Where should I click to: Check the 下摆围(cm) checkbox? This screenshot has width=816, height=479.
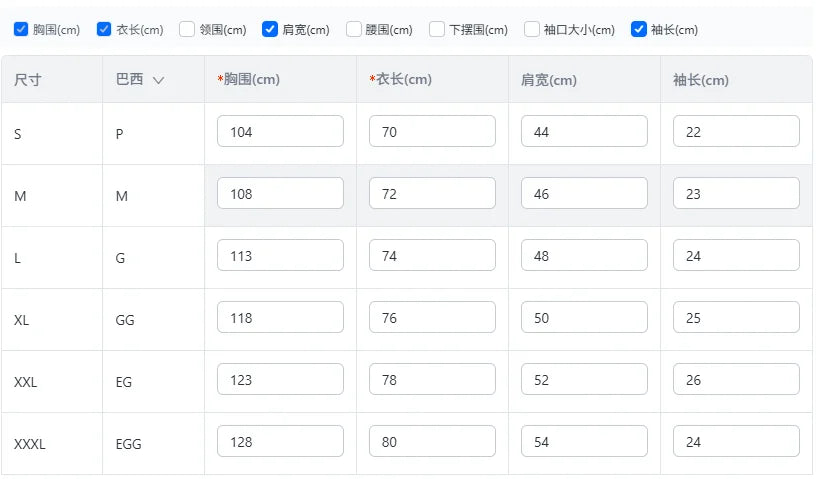click(x=437, y=30)
